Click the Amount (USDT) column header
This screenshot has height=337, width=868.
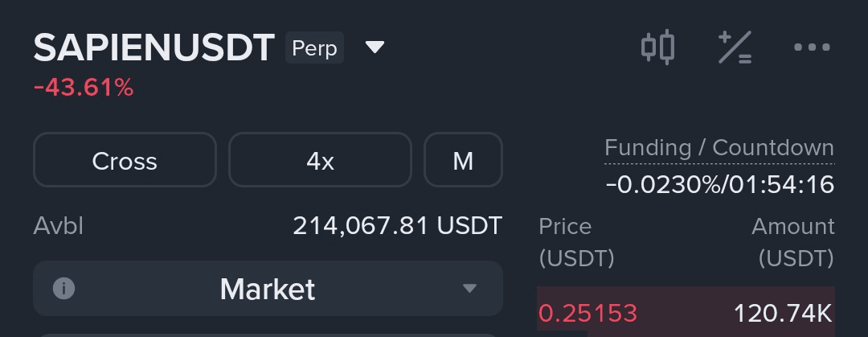[792, 242]
